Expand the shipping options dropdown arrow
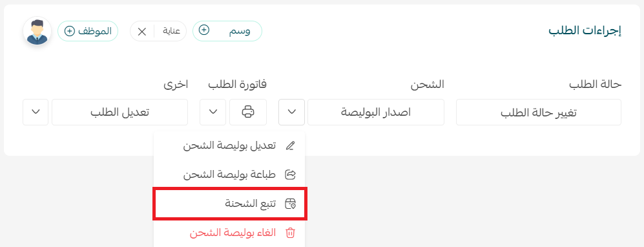Image resolution: width=644 pixels, height=247 pixels. (291, 112)
